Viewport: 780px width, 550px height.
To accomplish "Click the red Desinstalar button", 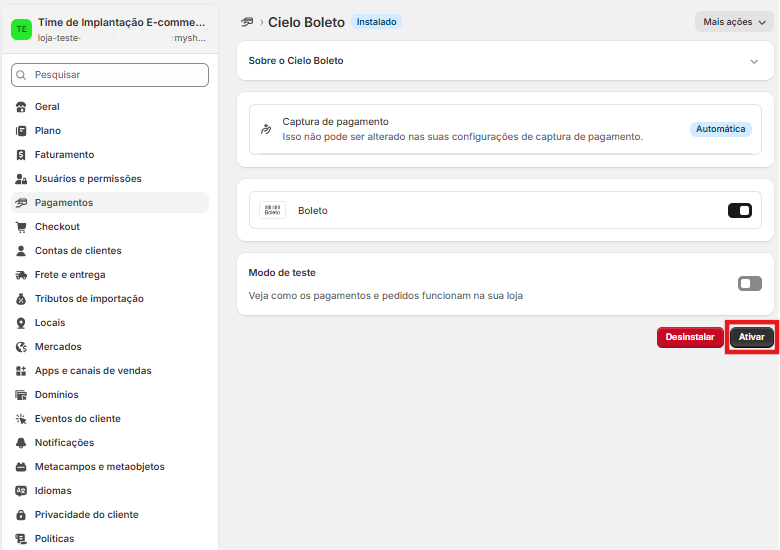I will (690, 337).
